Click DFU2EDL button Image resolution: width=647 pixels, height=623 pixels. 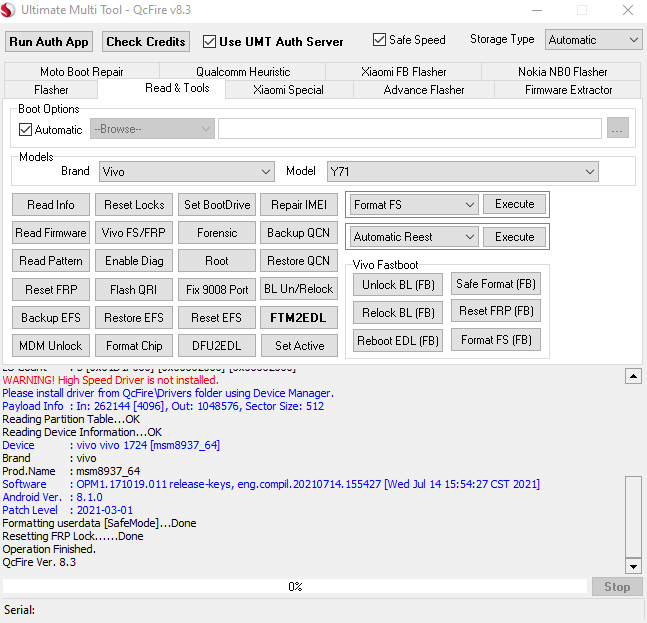(x=217, y=346)
